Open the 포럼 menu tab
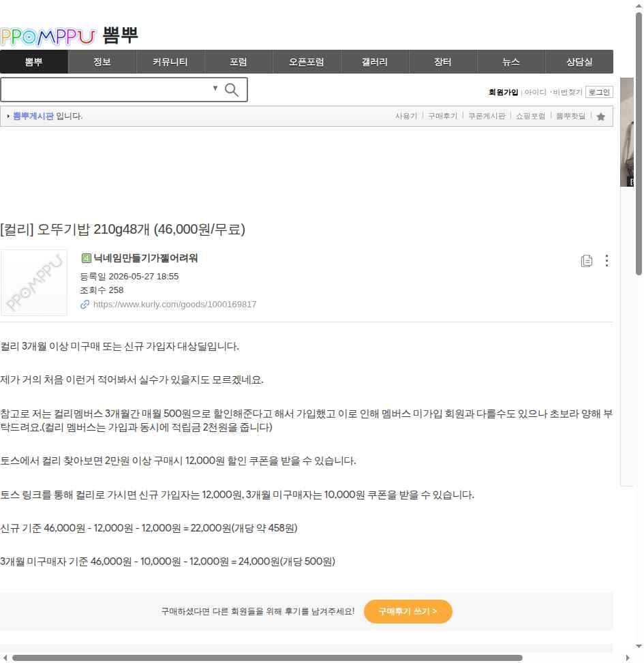The width and height of the screenshot is (644, 663). click(238, 62)
